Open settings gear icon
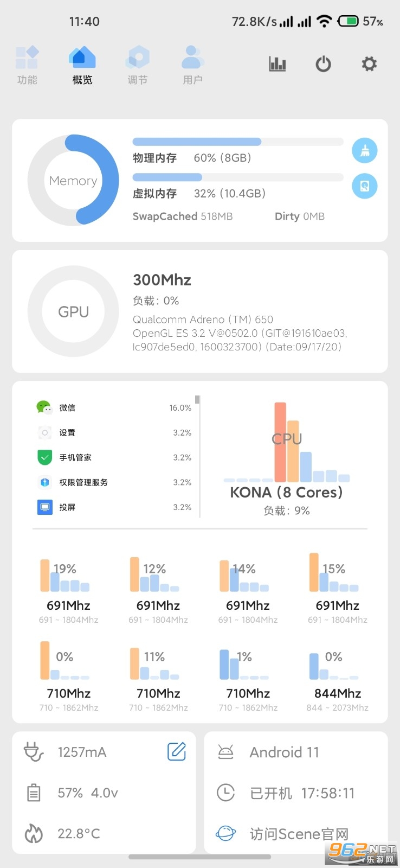The width and height of the screenshot is (400, 868). (x=369, y=64)
